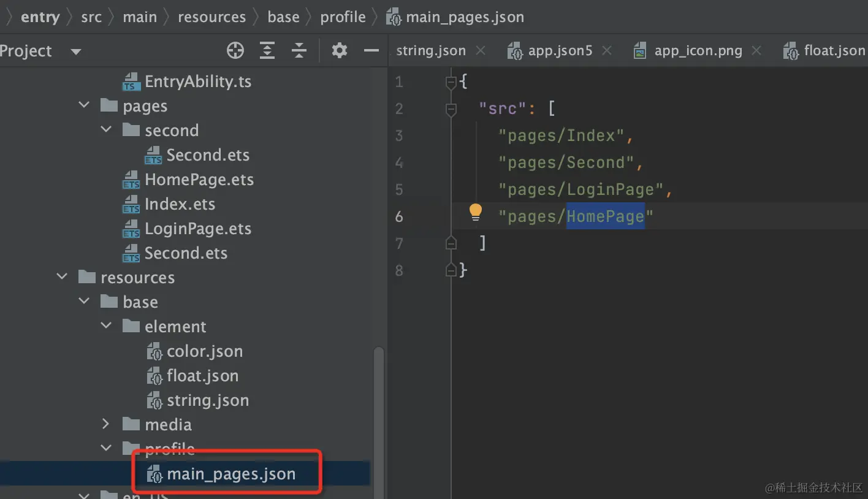This screenshot has height=499, width=868.
Task: Select the second folder label in the tree
Action: tap(172, 131)
